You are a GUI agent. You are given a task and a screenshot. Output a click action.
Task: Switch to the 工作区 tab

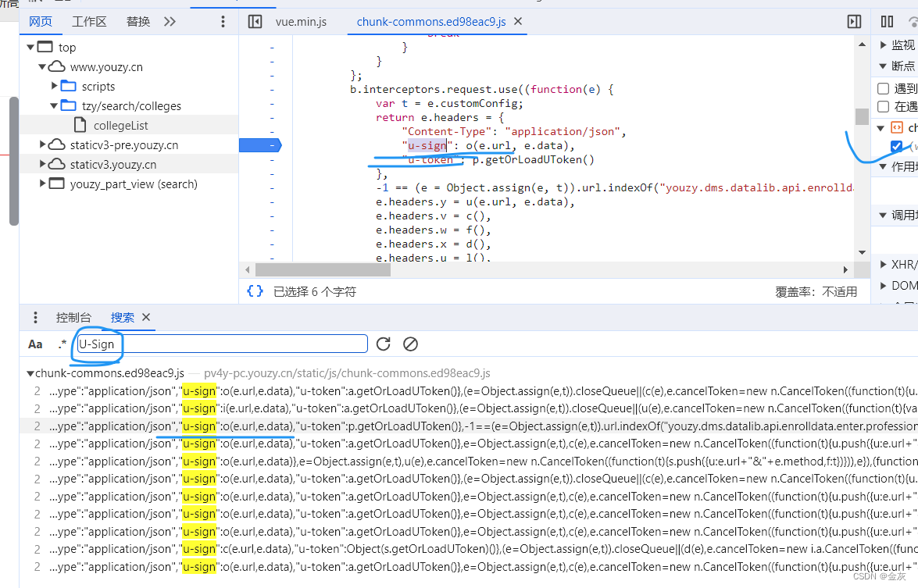tap(88, 21)
